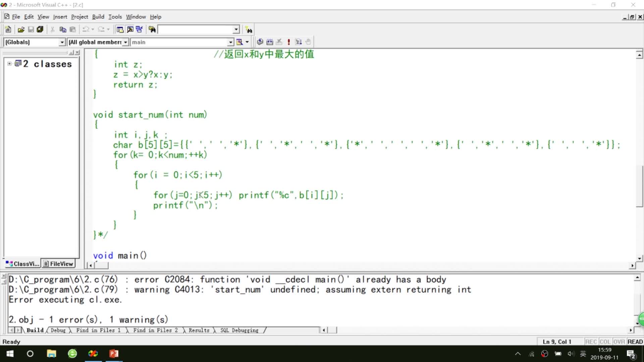Open the Globals class dropdown

pos(62,42)
